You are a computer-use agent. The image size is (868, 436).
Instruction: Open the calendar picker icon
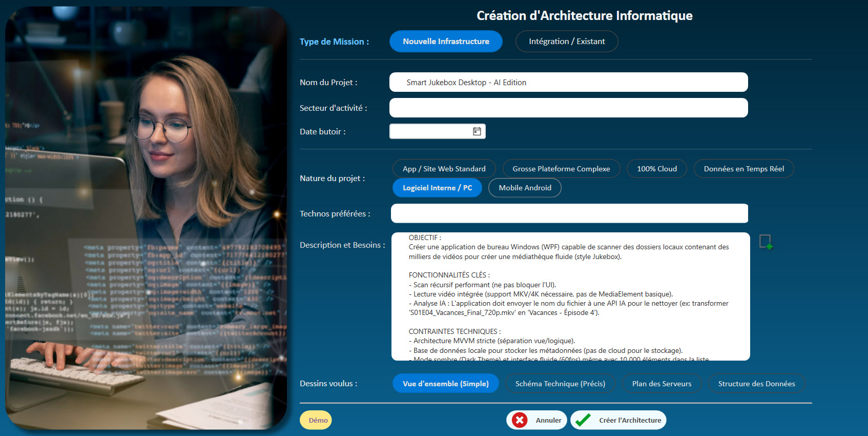click(477, 131)
